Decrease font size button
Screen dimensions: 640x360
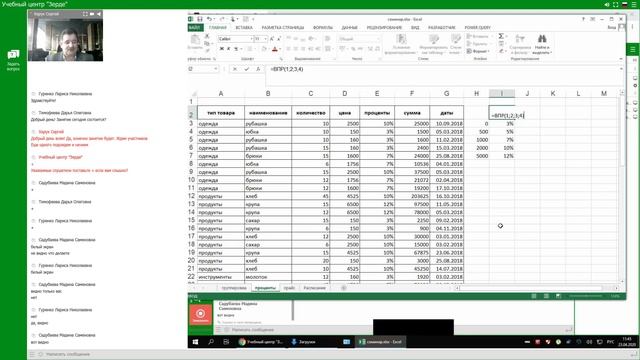pyautogui.click(x=279, y=39)
